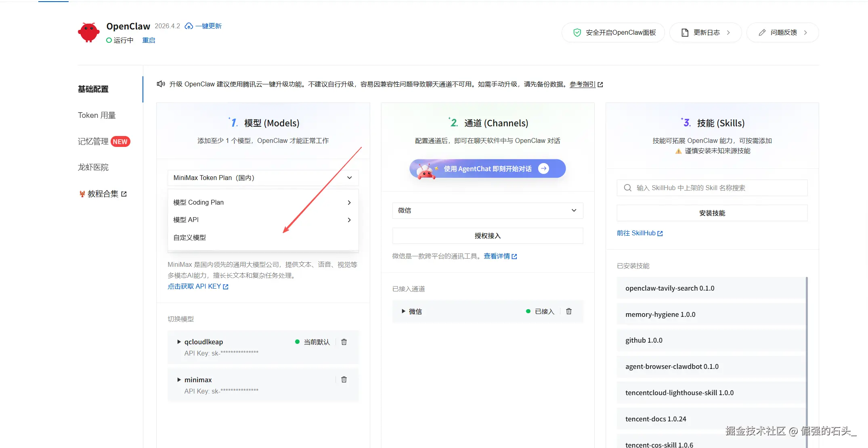Screen dimensions: 868x448
Task: Click the arrow icon on AgentChat banner
Action: (x=544, y=169)
